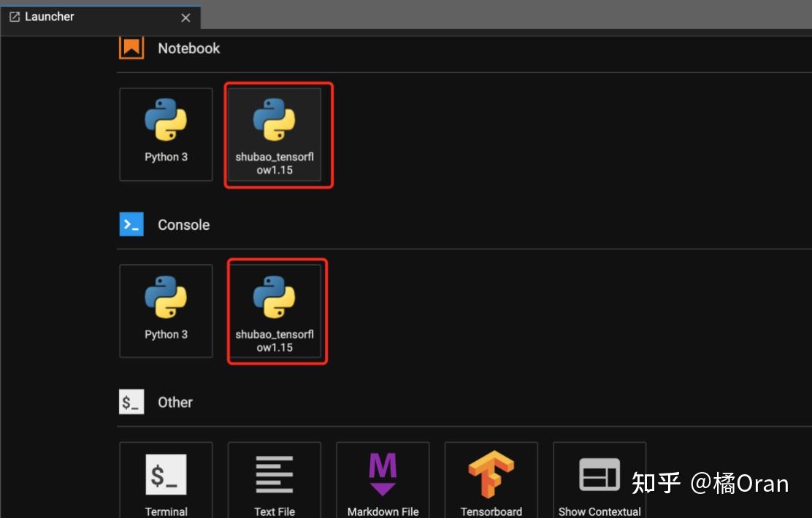The width and height of the screenshot is (812, 518).
Task: Click the Other section heading
Action: [x=175, y=402]
